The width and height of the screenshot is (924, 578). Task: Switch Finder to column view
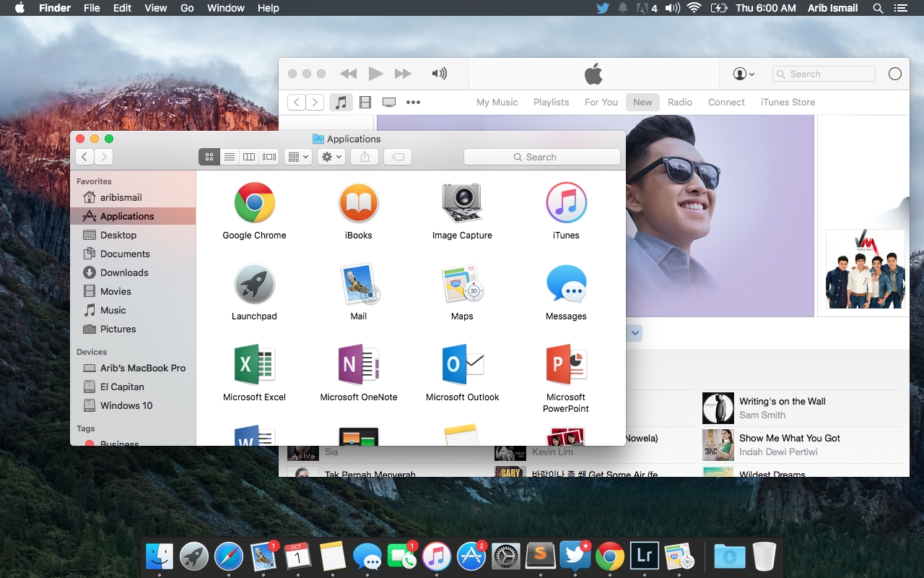pos(249,157)
